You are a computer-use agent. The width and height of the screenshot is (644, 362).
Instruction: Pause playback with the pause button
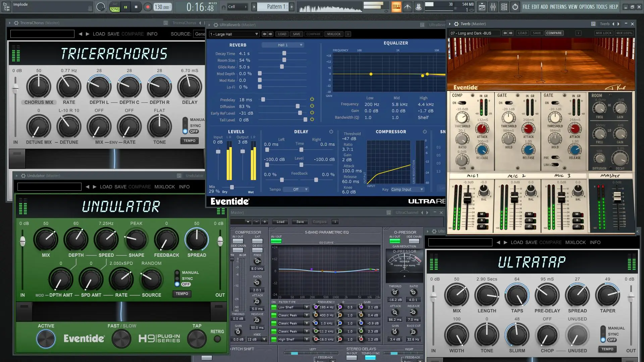click(125, 7)
